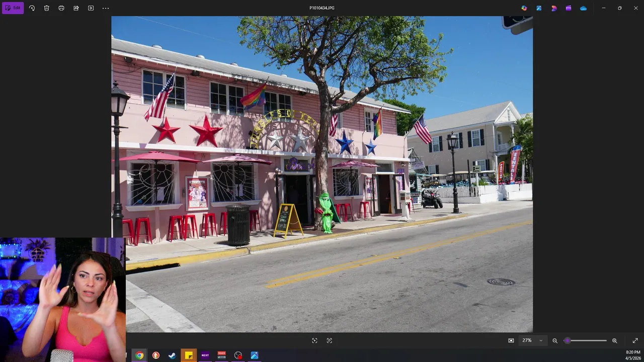Click the zoom in magnifier icon
The width and height of the screenshot is (644, 362).
[x=614, y=340]
